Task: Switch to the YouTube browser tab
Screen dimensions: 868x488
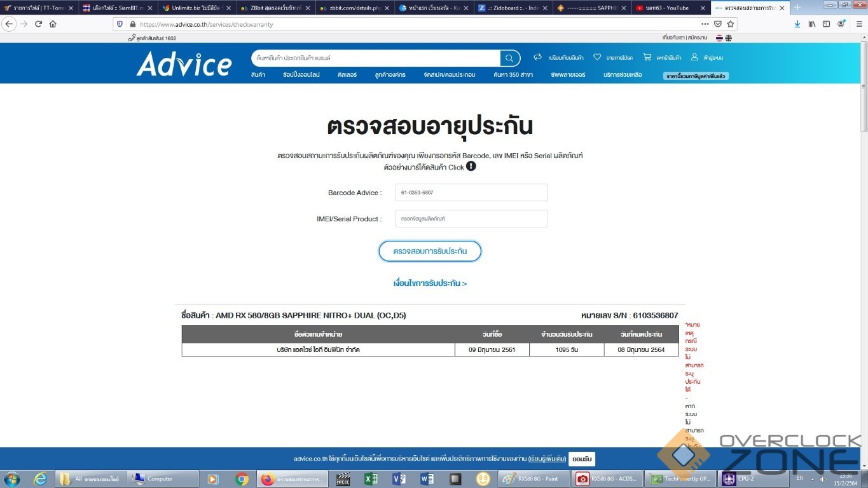Action: point(666,8)
